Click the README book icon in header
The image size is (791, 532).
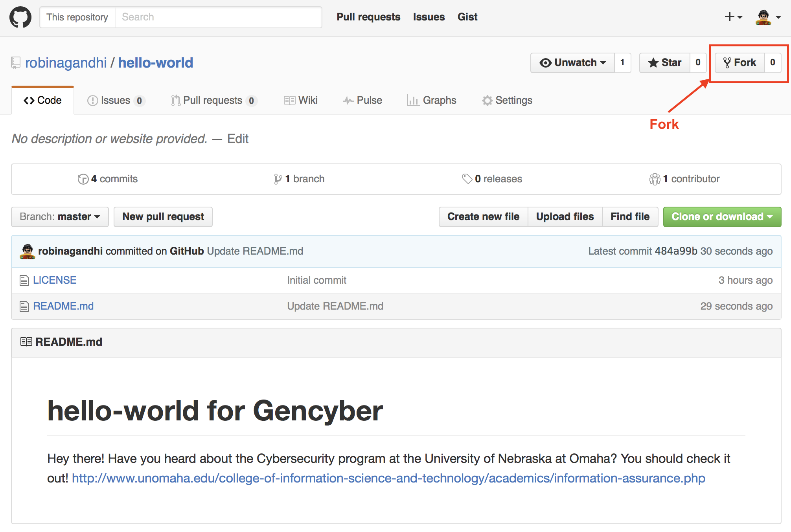[26, 342]
